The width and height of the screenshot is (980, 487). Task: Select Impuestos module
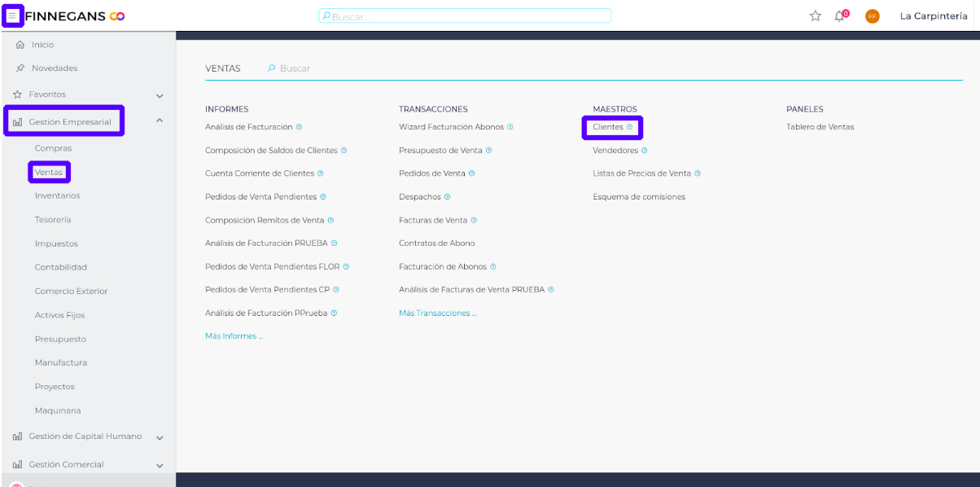56,243
